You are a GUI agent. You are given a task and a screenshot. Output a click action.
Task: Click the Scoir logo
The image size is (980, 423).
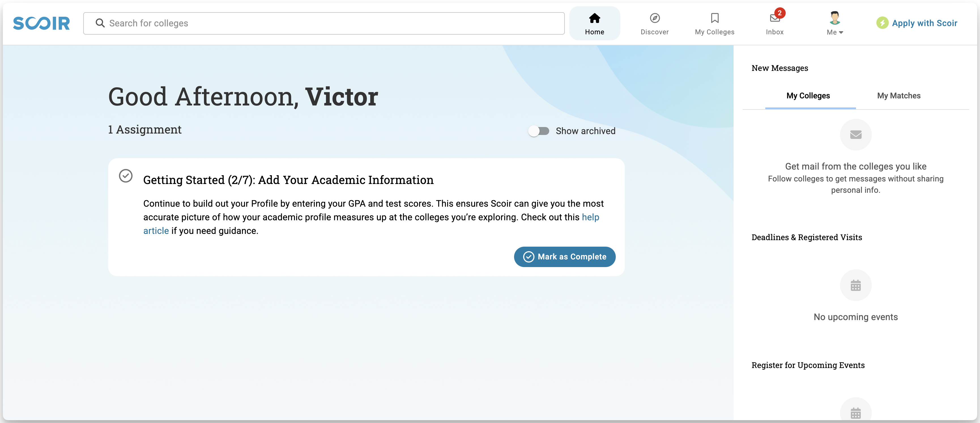pyautogui.click(x=41, y=23)
